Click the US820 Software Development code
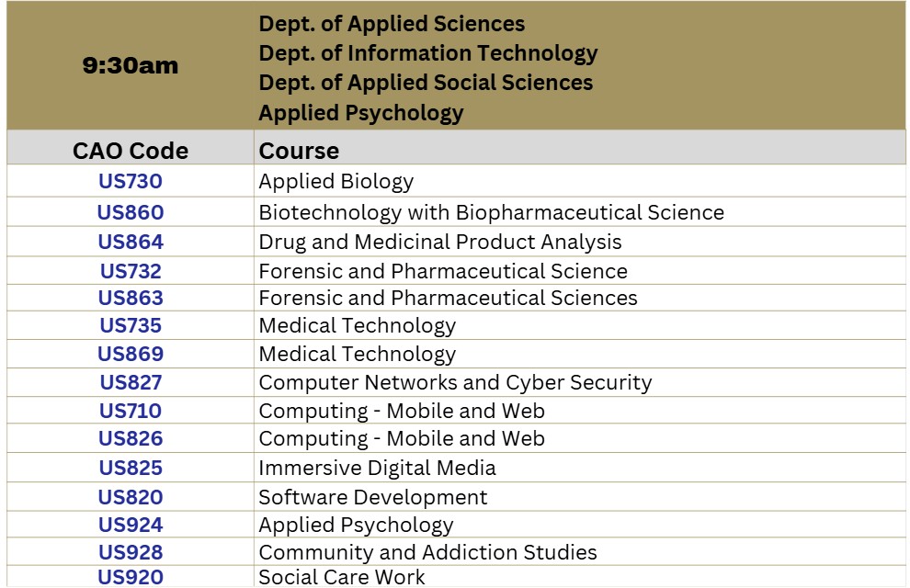This screenshot has width=910, height=588. point(131,498)
